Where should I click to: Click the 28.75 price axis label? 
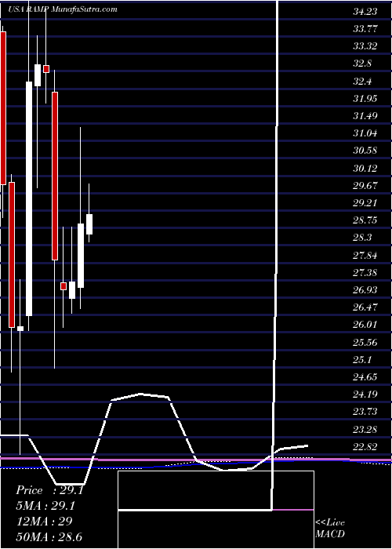(365, 221)
